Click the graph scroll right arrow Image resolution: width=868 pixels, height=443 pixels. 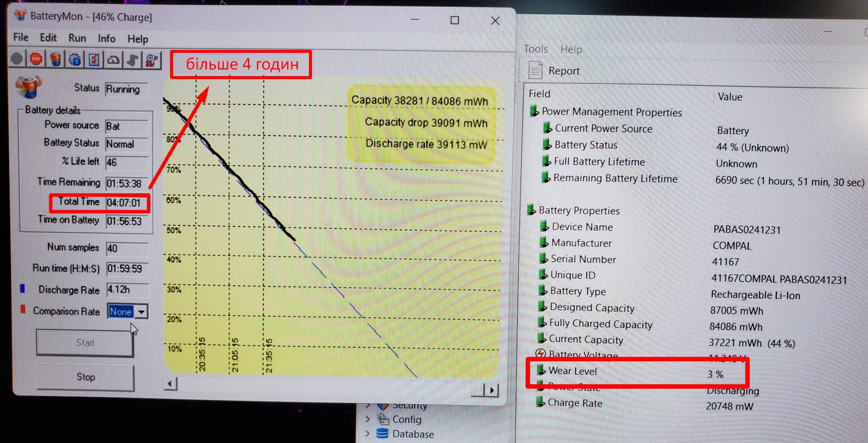click(x=492, y=391)
